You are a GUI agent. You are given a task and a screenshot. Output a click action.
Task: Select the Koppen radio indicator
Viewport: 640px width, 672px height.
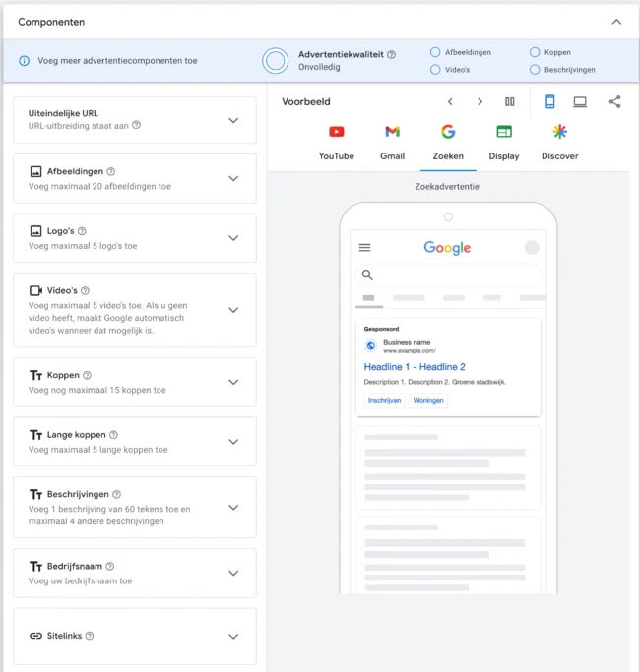(535, 52)
